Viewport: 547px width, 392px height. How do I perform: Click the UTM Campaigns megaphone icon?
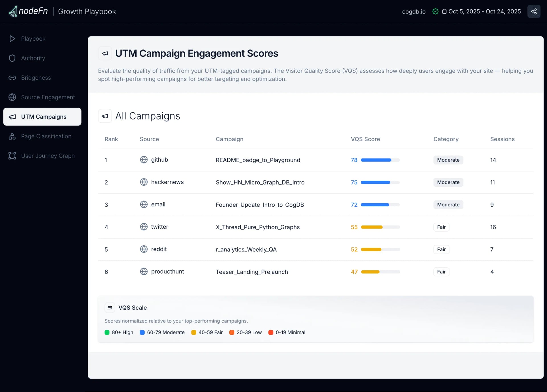point(12,116)
